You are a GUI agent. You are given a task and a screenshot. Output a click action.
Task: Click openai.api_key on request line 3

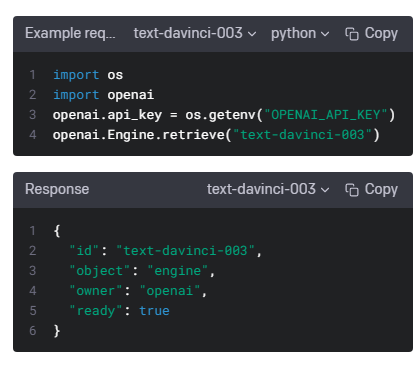pyautogui.click(x=107, y=115)
